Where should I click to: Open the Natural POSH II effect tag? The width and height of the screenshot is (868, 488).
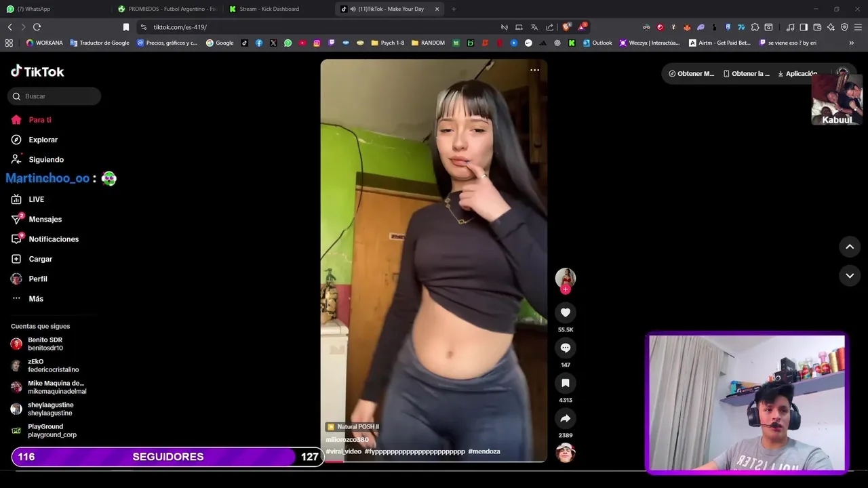click(353, 426)
